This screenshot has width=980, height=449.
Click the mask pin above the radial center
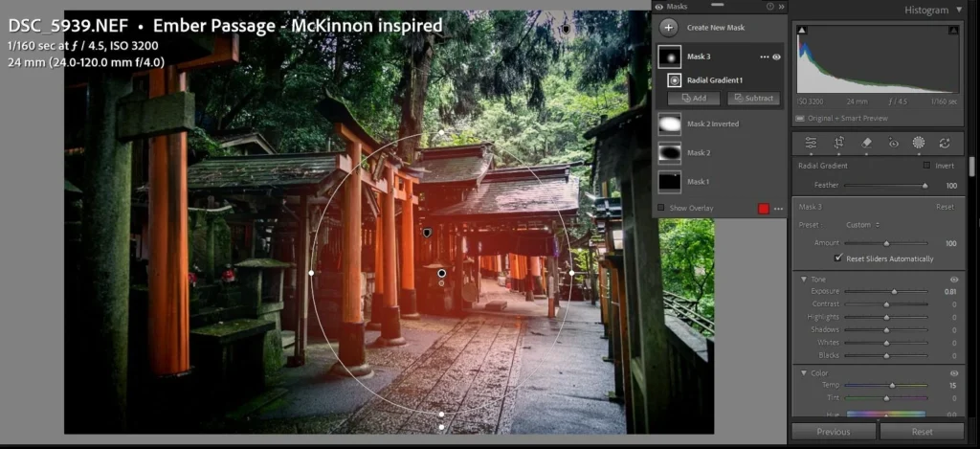(x=427, y=233)
